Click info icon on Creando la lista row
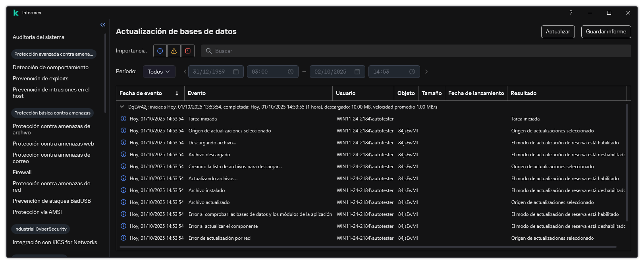 (123, 167)
